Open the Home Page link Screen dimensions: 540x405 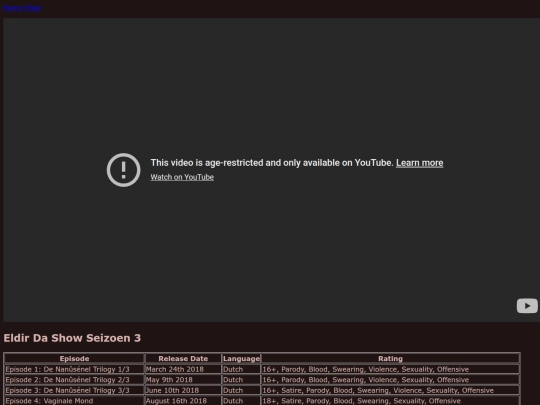[23, 8]
